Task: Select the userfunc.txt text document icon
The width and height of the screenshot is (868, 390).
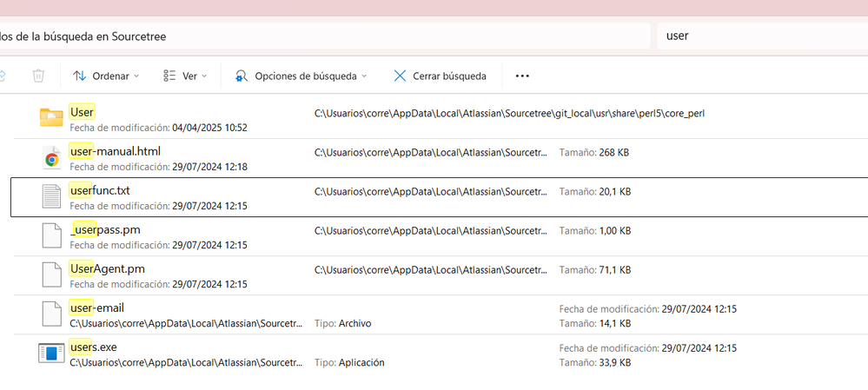Action: tap(53, 196)
